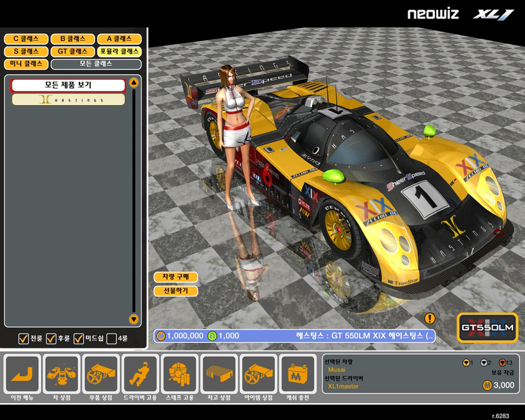Enable the 4륜 four-wheel drive checkbox
Image resolution: width=525 pixels, height=420 pixels.
[112, 339]
